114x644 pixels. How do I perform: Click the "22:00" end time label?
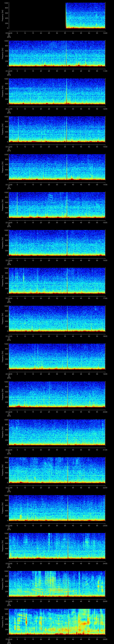(x=105, y=487)
